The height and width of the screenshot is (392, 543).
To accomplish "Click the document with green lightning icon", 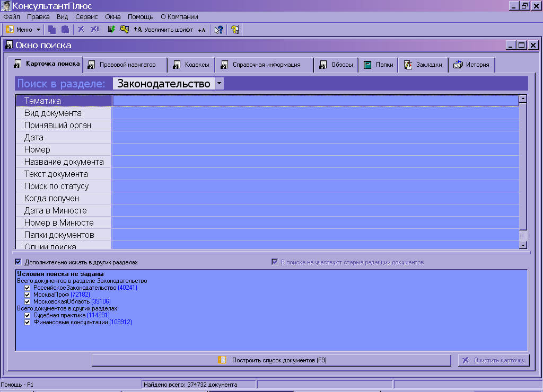I will coord(111,30).
